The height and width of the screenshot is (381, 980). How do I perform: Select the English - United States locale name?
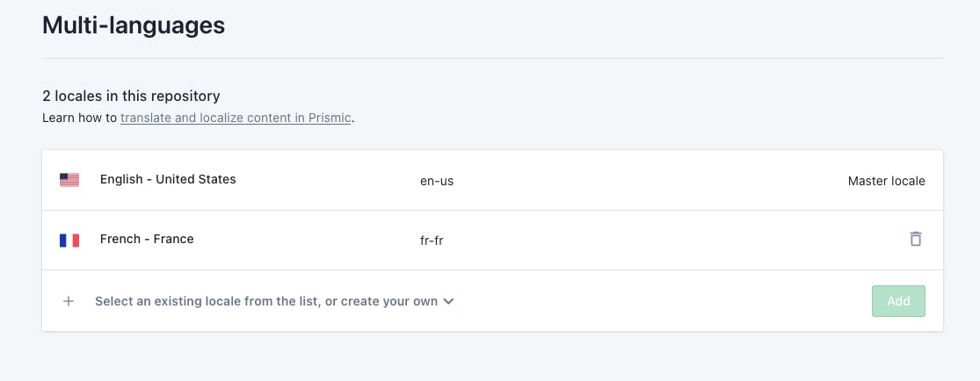[x=168, y=179]
